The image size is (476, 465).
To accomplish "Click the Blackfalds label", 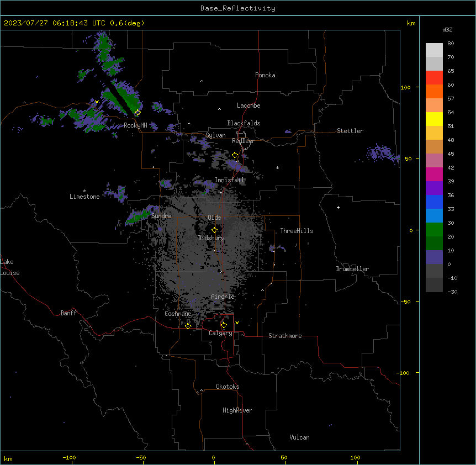I will pos(244,123).
